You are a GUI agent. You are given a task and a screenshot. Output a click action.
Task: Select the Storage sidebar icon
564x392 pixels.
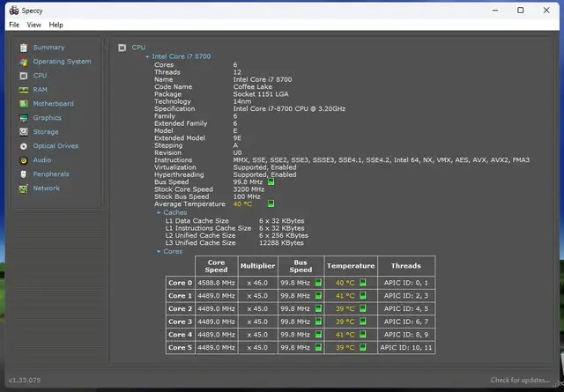pos(23,132)
